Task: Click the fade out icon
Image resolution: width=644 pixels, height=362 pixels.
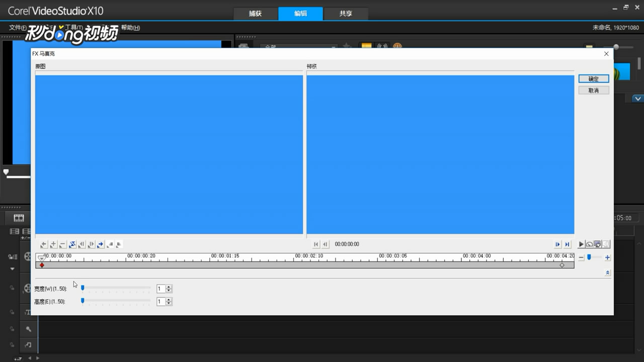Action: click(x=119, y=244)
